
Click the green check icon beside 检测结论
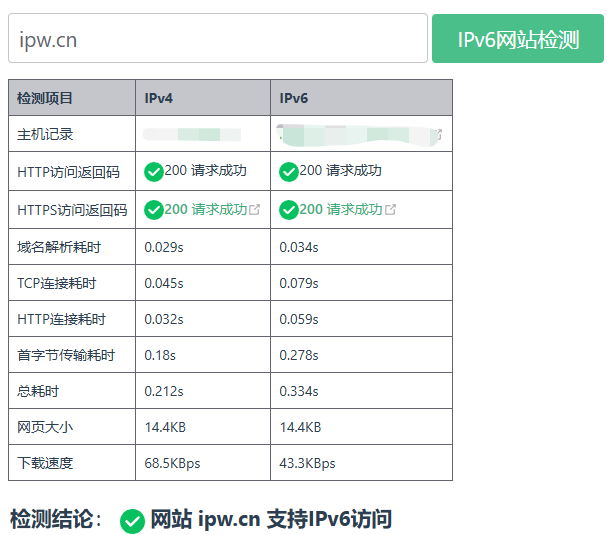tap(132, 521)
